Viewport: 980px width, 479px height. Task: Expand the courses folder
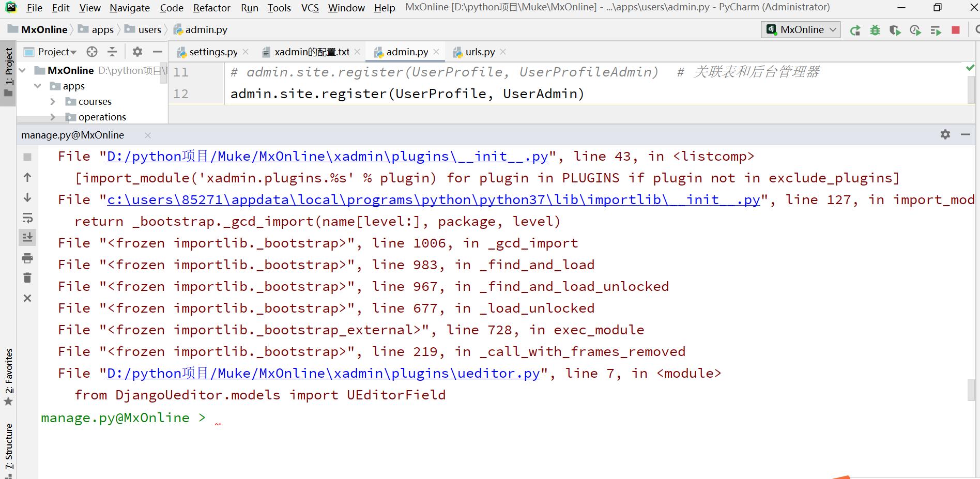[x=53, y=101]
